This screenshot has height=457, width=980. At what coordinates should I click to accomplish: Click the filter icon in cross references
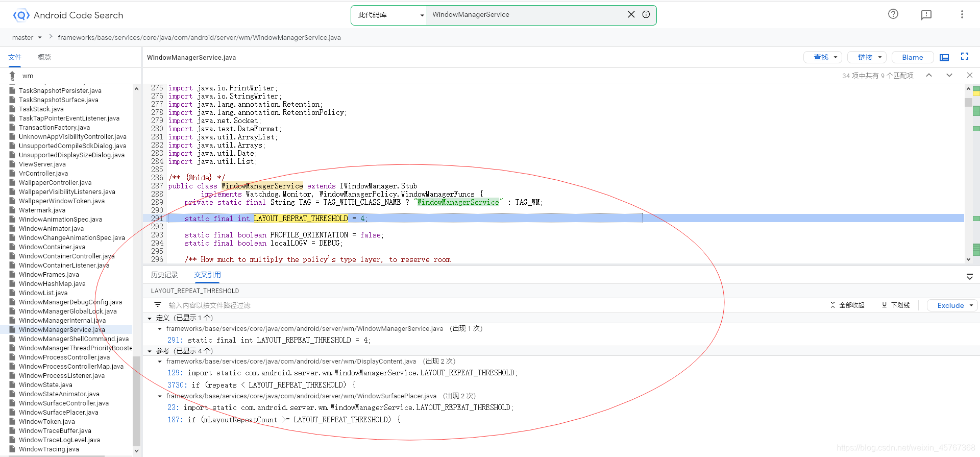tap(158, 305)
